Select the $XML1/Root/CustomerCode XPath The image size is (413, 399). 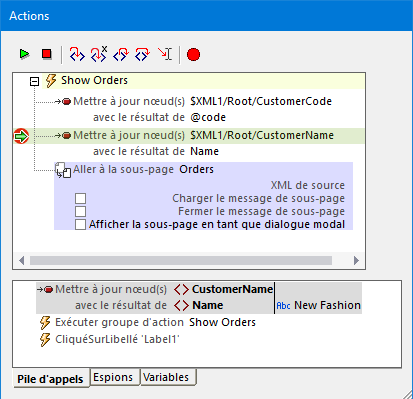point(261,101)
